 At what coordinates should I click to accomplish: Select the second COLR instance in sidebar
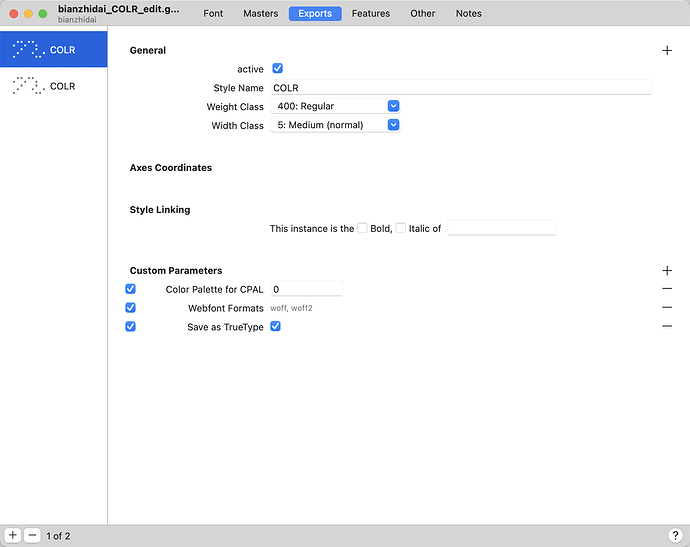pos(53,86)
